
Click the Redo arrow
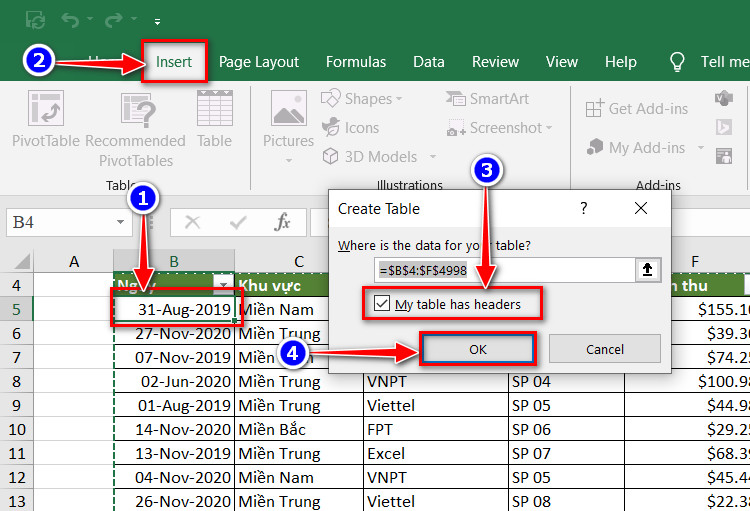point(114,20)
